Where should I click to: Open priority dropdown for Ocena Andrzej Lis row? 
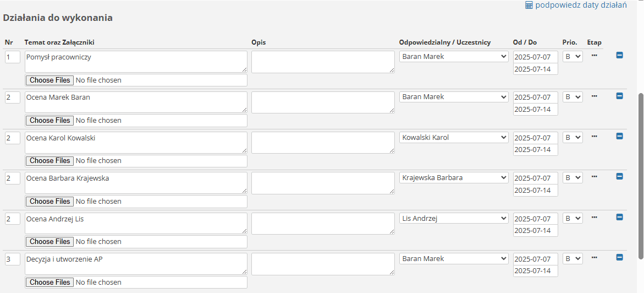click(573, 219)
